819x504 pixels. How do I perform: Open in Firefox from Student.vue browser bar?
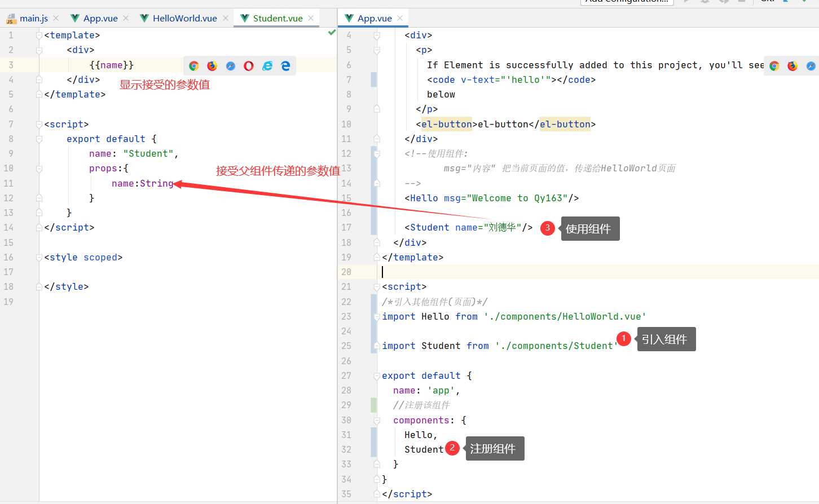point(212,66)
